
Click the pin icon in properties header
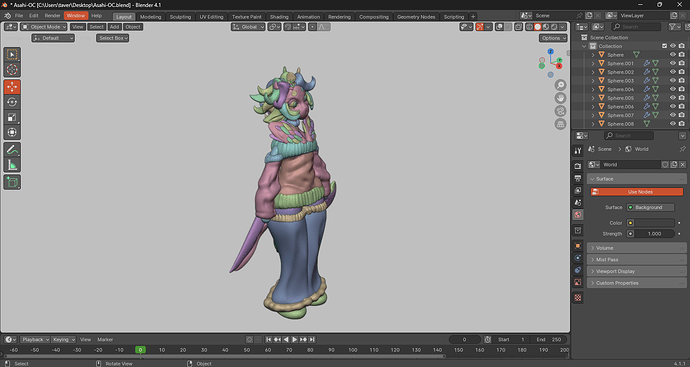coord(682,149)
